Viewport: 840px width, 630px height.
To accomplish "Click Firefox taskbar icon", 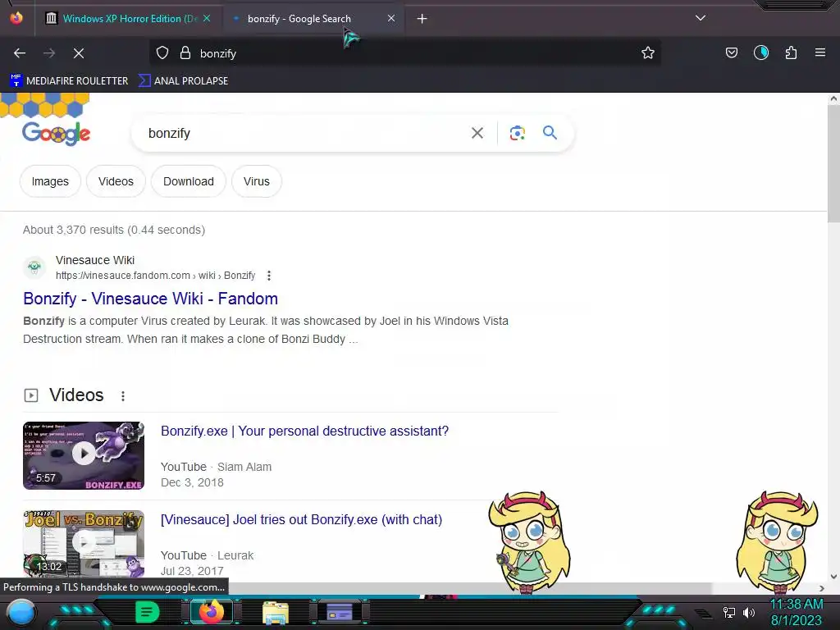I will (211, 612).
